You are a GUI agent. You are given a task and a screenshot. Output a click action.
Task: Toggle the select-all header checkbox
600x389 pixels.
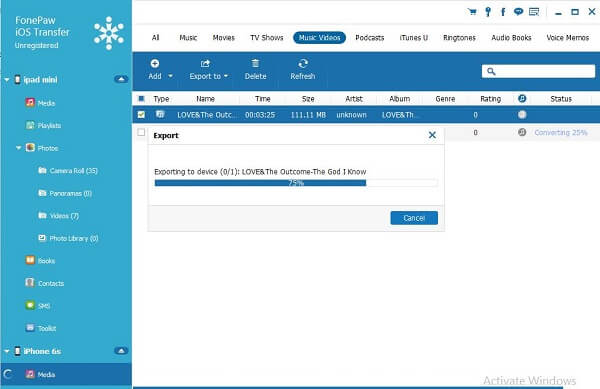[141, 99]
